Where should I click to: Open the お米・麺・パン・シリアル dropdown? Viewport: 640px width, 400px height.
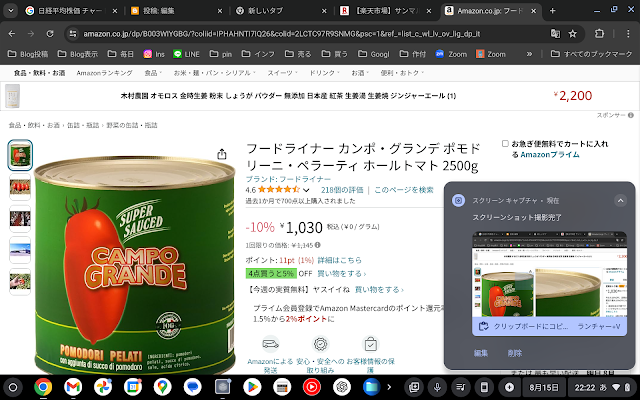[215, 73]
